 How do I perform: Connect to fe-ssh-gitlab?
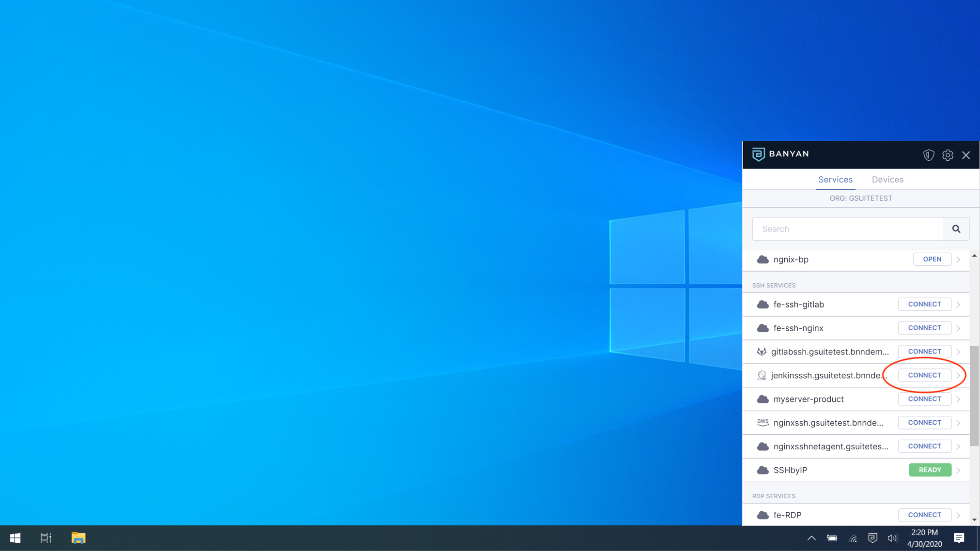pos(924,304)
